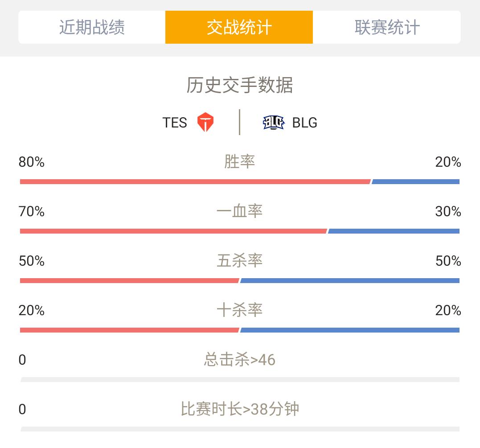This screenshot has height=448, width=480.
Task: Select the 交战统计 tab
Action: [239, 27]
